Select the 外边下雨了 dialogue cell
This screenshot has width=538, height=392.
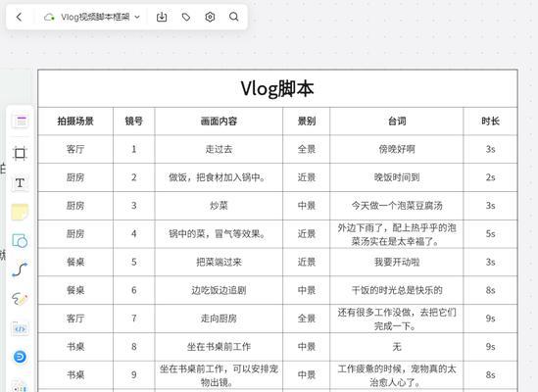[x=397, y=234]
